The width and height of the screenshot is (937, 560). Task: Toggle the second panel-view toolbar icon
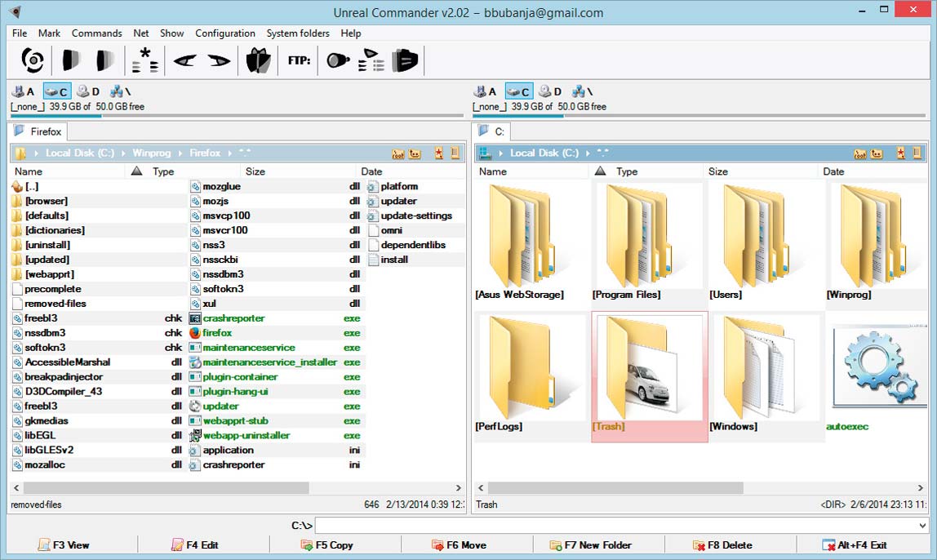point(105,60)
